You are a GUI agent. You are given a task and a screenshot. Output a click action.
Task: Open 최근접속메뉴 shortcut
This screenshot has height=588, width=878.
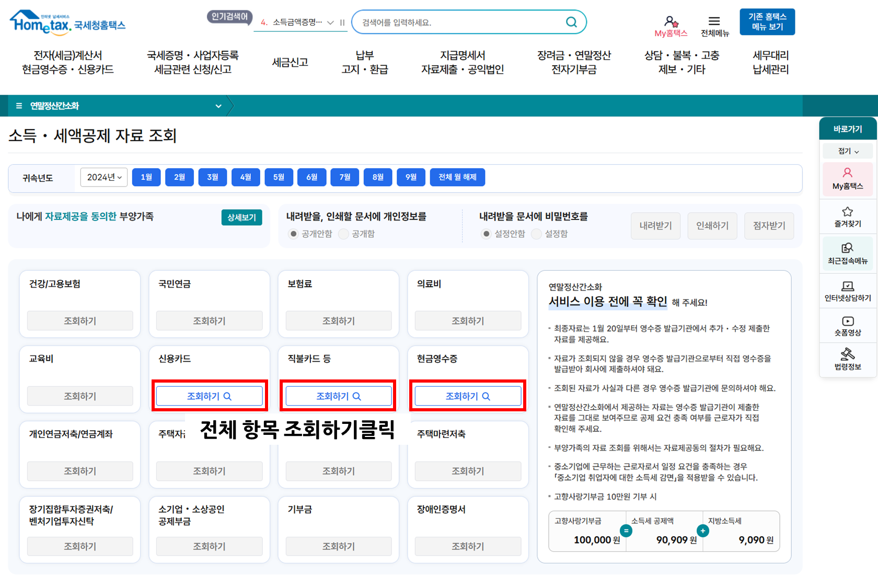pos(848,253)
